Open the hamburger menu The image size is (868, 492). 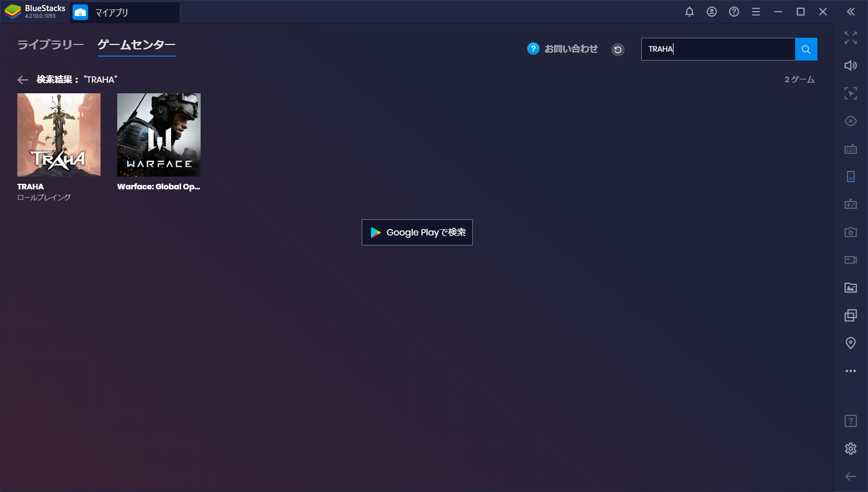pos(756,12)
